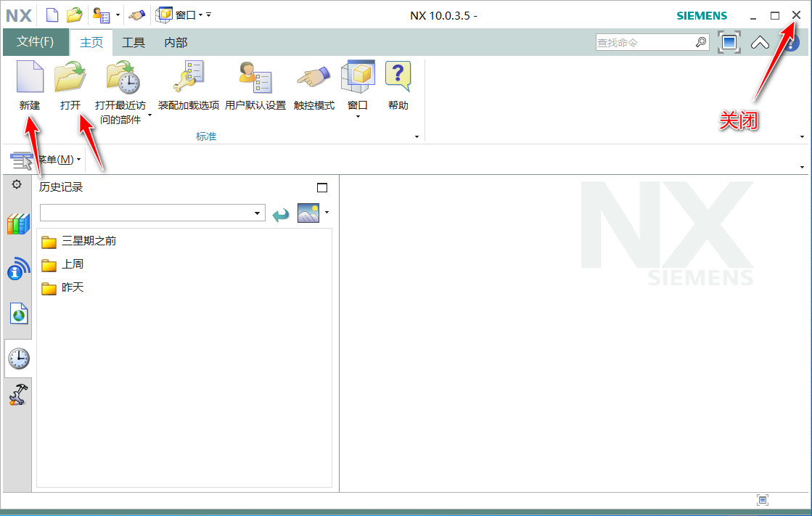This screenshot has height=516, width=812.
Task: Click 打开最近访问的部件 icon
Action: [x=123, y=77]
